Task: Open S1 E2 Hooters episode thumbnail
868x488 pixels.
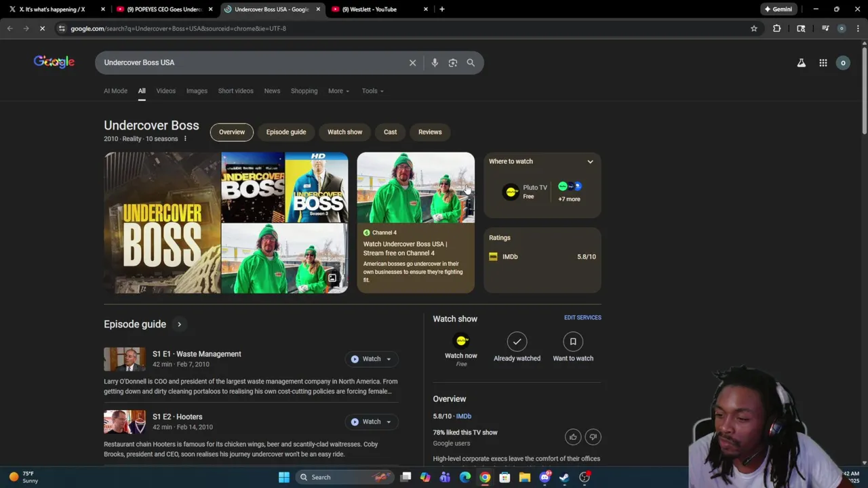Action: pos(125,422)
